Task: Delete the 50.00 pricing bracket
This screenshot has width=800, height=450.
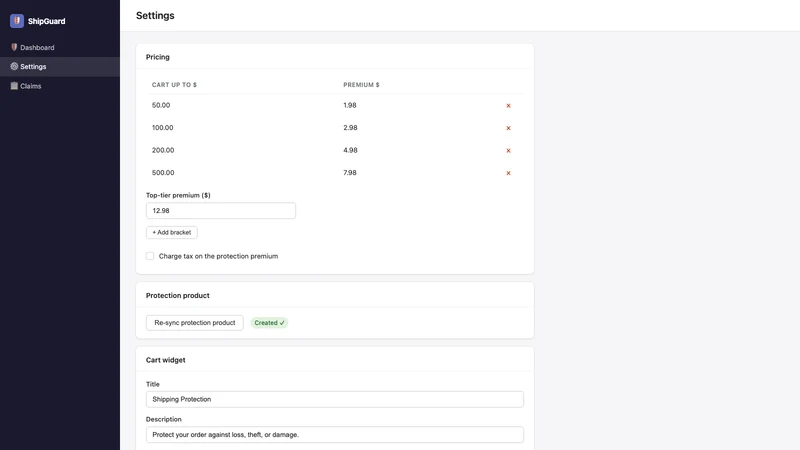Action: 508,106
